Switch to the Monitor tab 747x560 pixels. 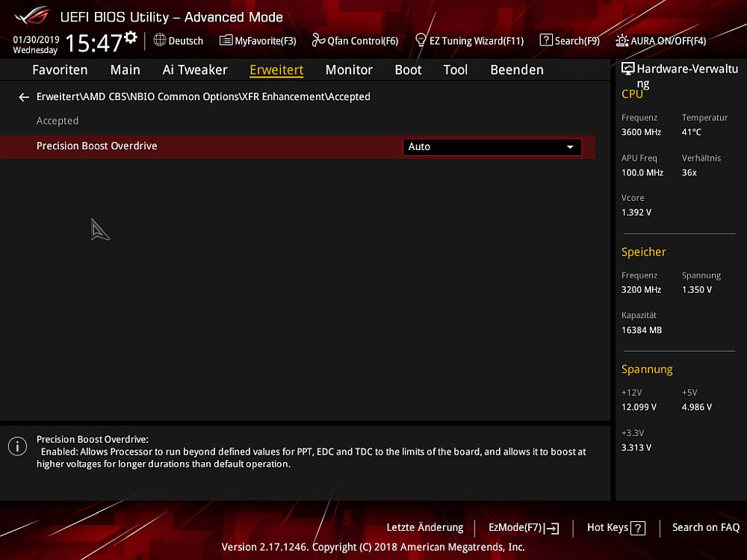[x=349, y=70]
